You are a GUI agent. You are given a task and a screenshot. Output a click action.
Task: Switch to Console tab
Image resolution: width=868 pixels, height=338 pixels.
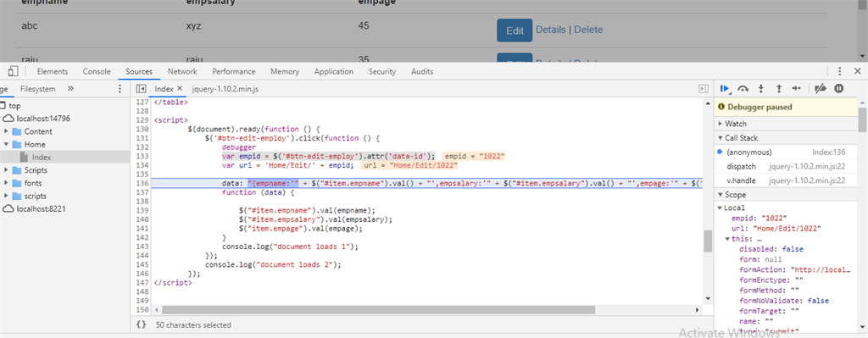pyautogui.click(x=97, y=71)
